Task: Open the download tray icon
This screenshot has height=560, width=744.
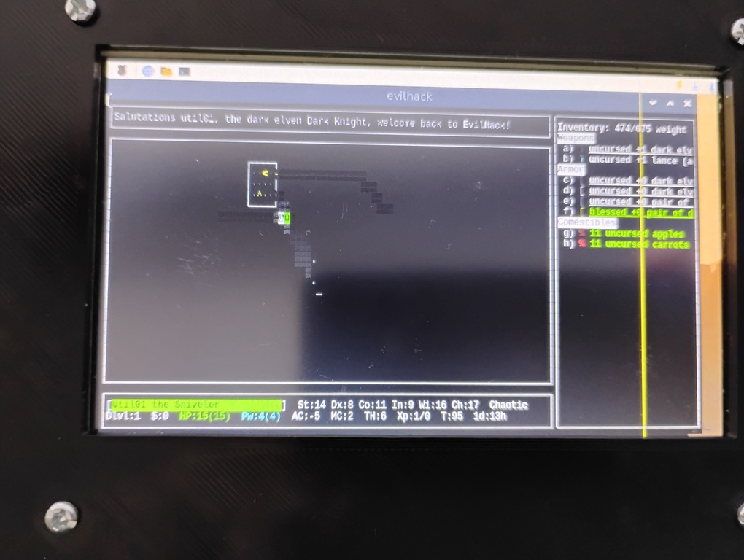Action: [695, 86]
